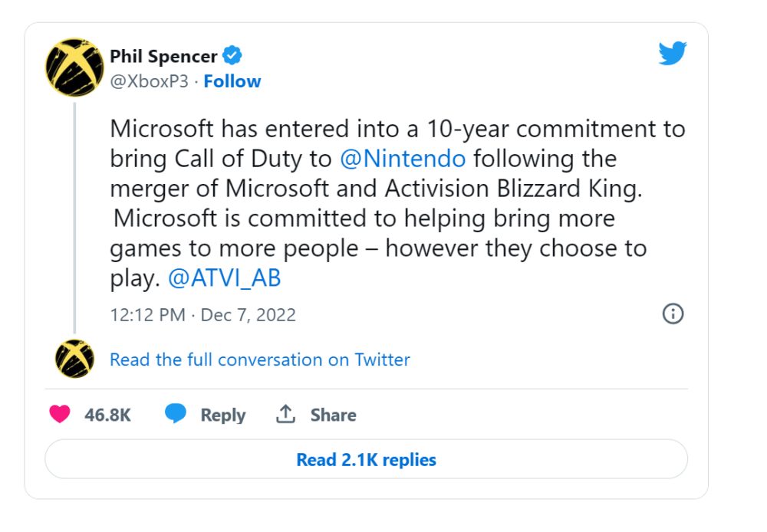Screen dimensions: 767x532
Task: Like the tweet with the heart icon
Action: [x=60, y=415]
